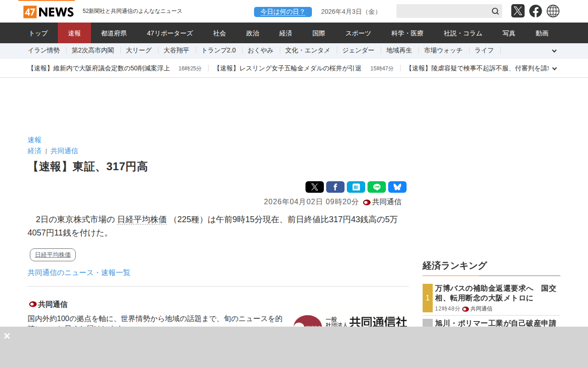Close the bottom banner ad
588x368 pixels.
click(x=7, y=336)
